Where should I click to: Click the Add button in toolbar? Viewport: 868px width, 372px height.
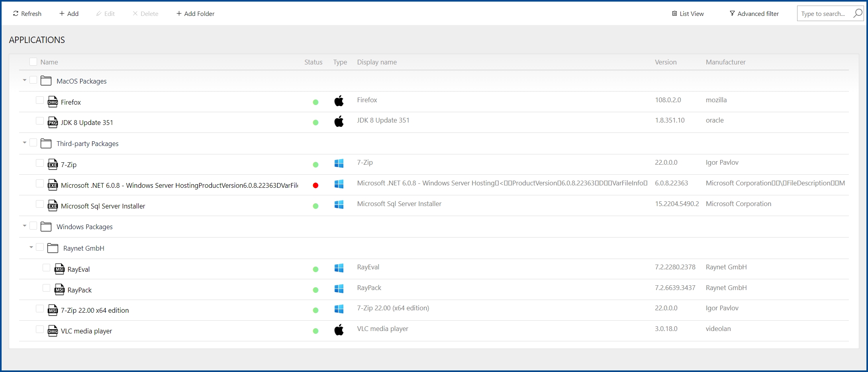[69, 14]
